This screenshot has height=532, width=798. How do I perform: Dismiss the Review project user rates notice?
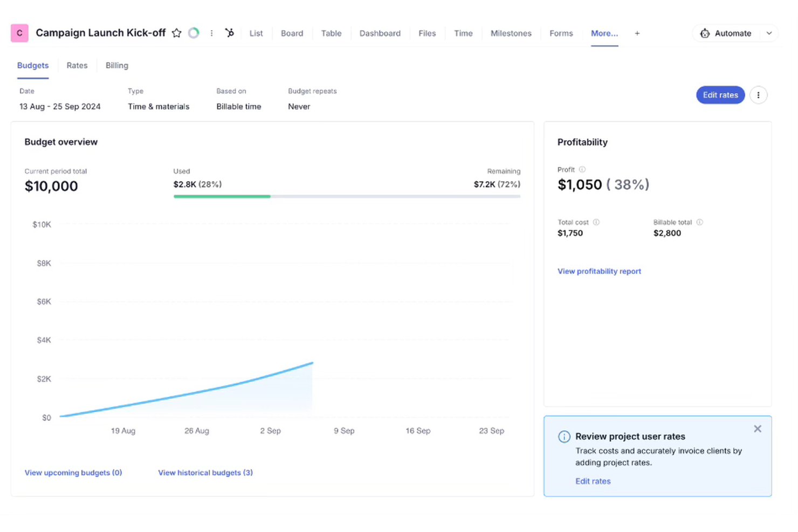click(758, 429)
